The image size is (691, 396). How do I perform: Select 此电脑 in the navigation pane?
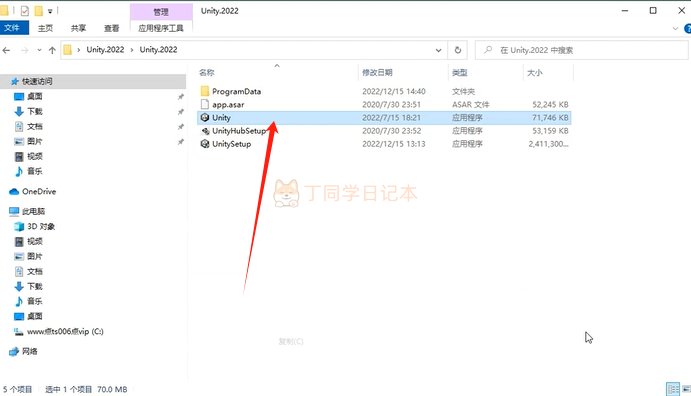coord(33,211)
